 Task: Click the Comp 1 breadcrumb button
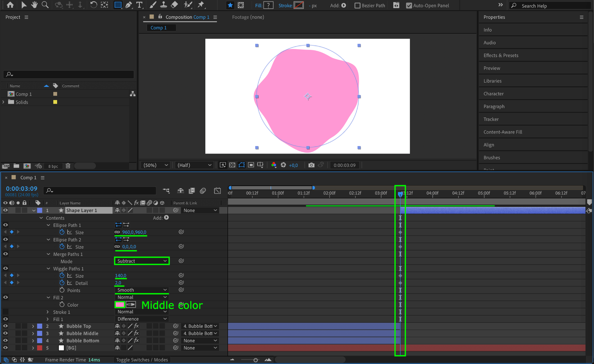(158, 28)
